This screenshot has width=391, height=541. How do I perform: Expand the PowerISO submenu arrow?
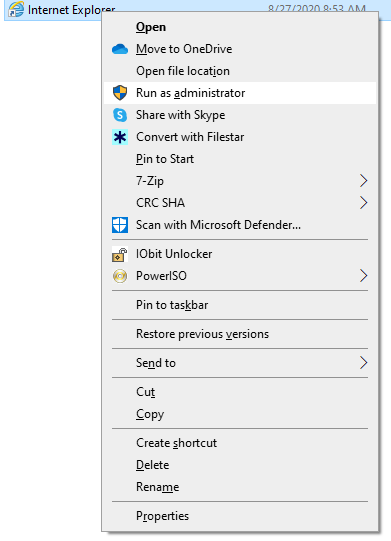pyautogui.click(x=363, y=276)
